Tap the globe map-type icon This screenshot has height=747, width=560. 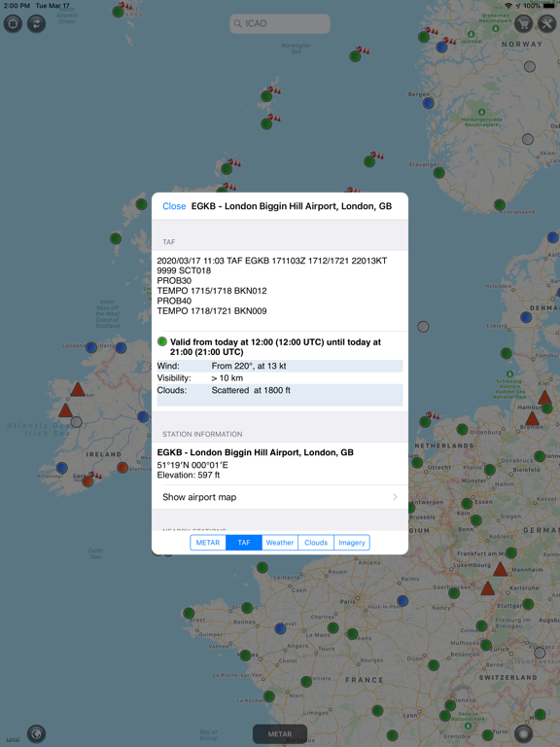(x=36, y=733)
